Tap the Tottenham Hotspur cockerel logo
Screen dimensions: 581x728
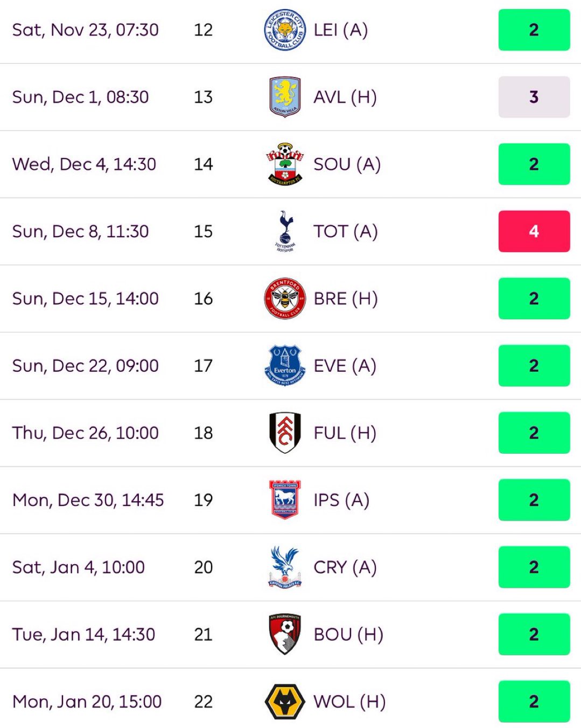click(x=285, y=231)
